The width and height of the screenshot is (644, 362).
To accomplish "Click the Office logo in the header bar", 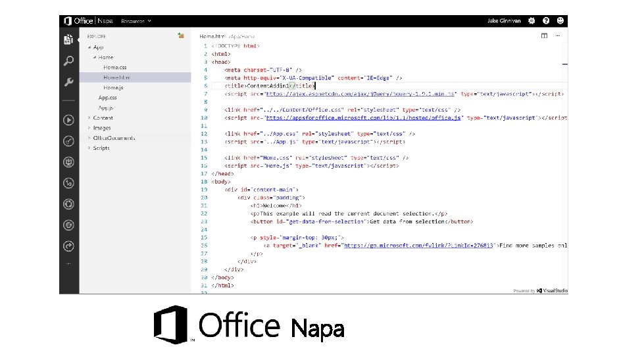I will (79, 21).
